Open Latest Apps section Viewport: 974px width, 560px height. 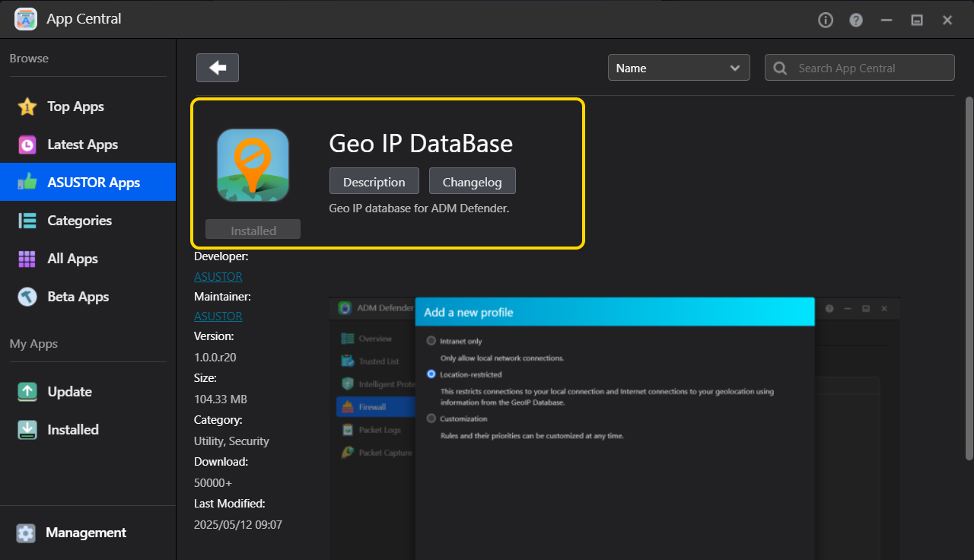(x=88, y=145)
